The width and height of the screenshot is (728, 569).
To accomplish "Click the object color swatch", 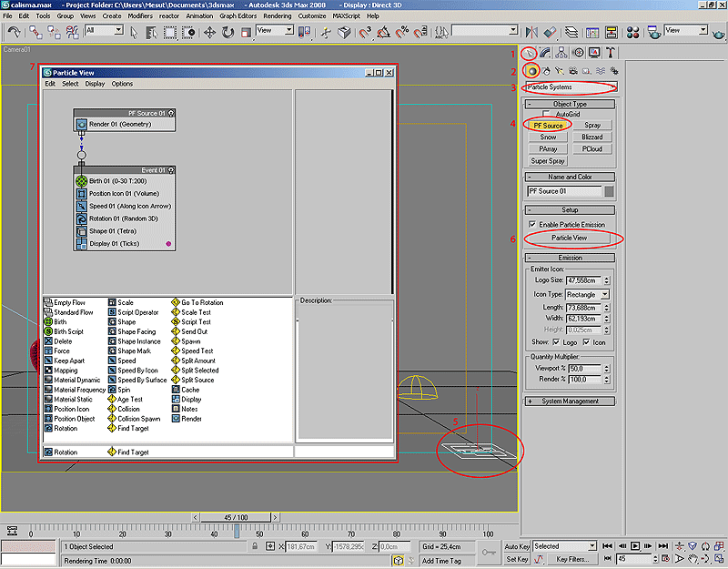I will (609, 191).
